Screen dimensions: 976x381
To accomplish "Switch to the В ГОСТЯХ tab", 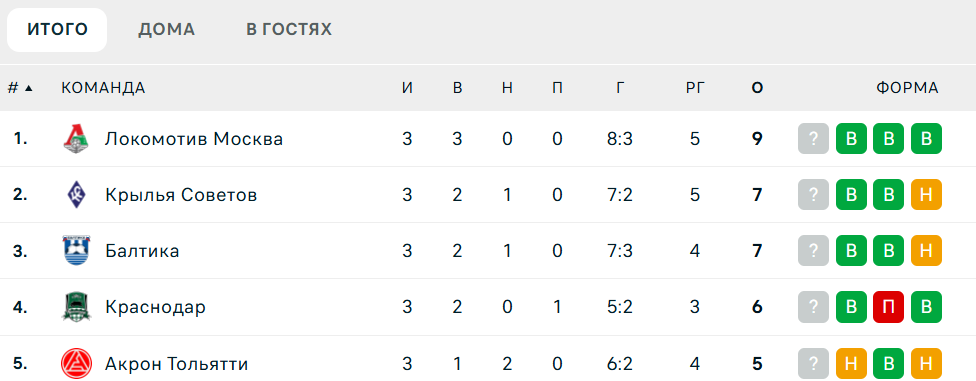I will tap(289, 29).
